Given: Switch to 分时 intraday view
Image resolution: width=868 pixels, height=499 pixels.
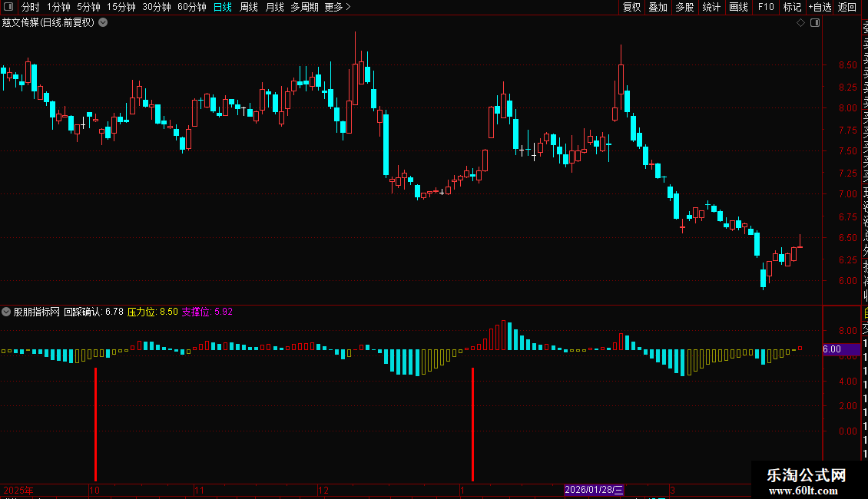Looking at the screenshot, I should [30, 7].
